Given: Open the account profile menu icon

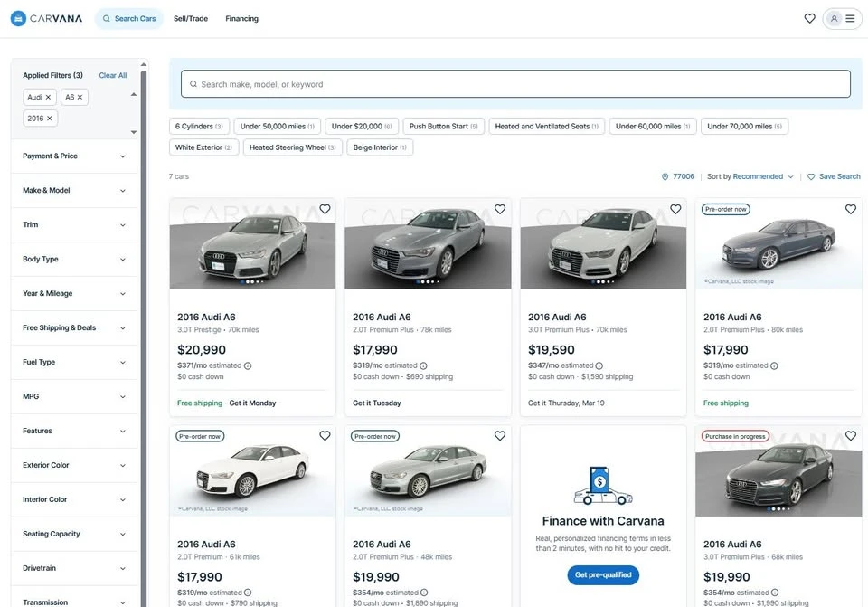Looking at the screenshot, I should [x=842, y=18].
